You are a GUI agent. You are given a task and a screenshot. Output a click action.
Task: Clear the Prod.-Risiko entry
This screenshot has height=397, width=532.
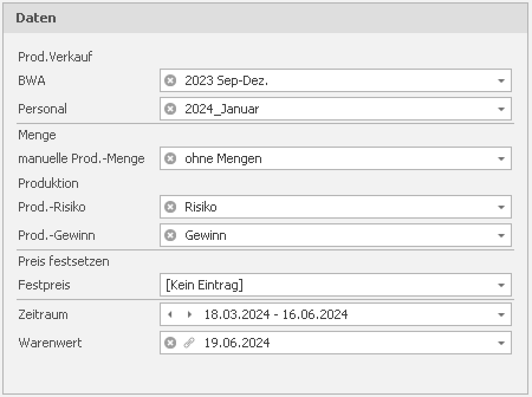[x=170, y=207]
